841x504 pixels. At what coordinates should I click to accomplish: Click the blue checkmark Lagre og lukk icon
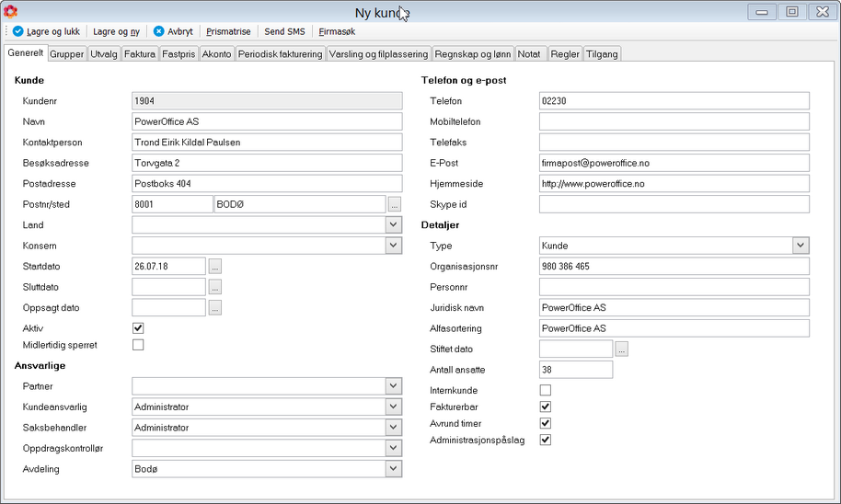tap(17, 31)
